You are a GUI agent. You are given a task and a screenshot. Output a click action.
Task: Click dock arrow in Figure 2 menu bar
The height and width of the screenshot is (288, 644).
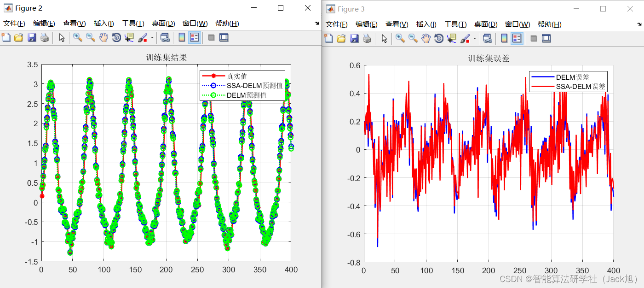coord(316,23)
